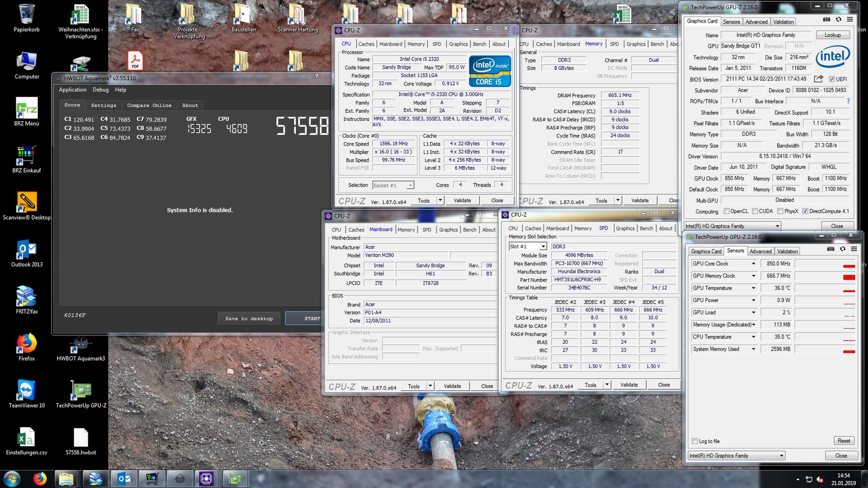Open hamburger menu in GPU-Z Sensors window
Screen dimensions: 868x488
pos(854,249)
